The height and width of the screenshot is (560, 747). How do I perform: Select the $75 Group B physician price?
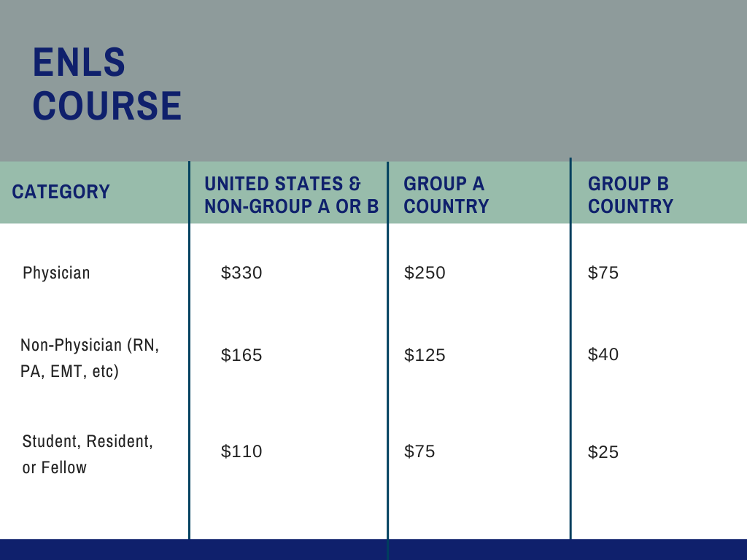pos(603,273)
